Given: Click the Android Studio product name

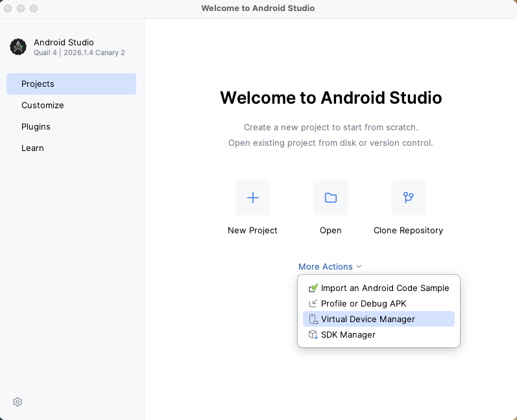Looking at the screenshot, I should pyautogui.click(x=64, y=42).
